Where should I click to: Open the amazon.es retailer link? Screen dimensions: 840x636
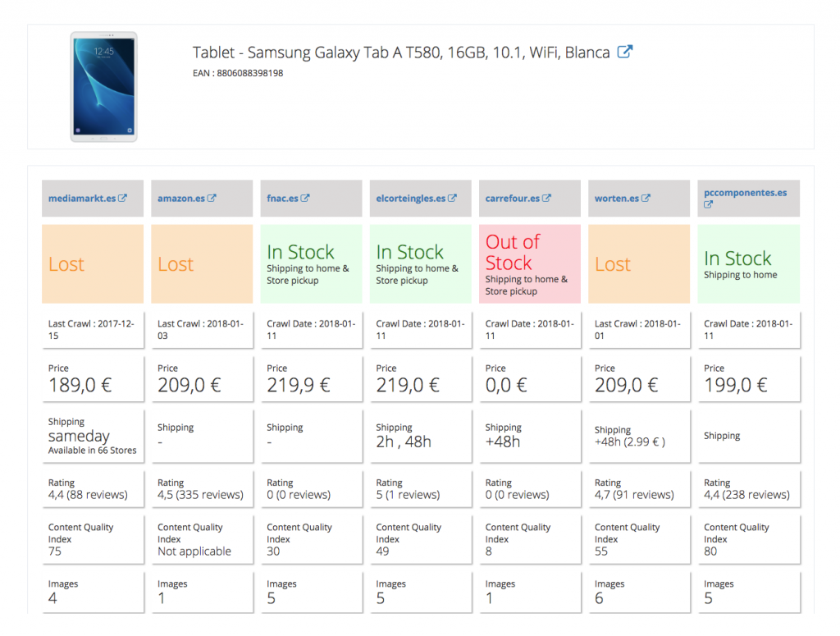pyautogui.click(x=181, y=199)
